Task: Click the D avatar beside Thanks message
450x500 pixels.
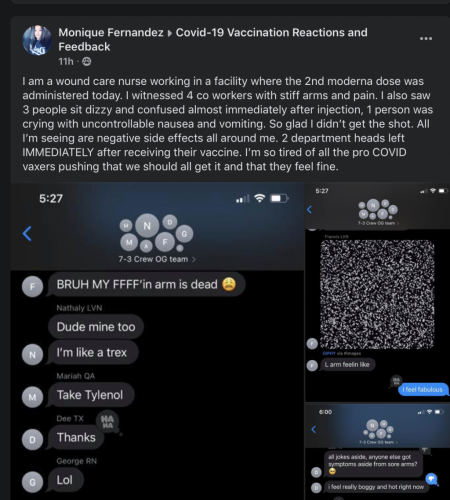Action: pos(32,440)
